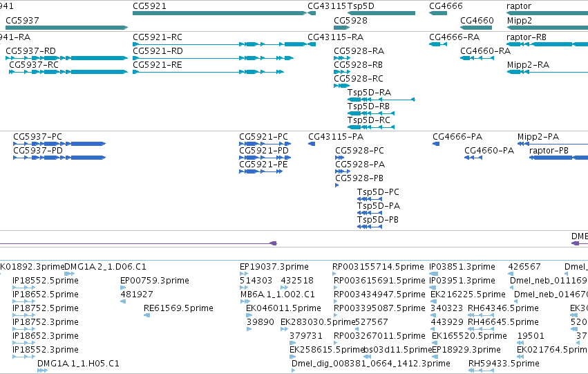Click the raptor-RB transcript label
This screenshot has width=588, height=374.
527,37
